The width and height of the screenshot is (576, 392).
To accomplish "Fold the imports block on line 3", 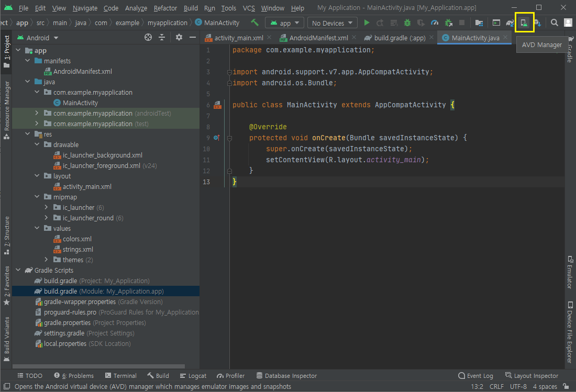I will 229,72.
